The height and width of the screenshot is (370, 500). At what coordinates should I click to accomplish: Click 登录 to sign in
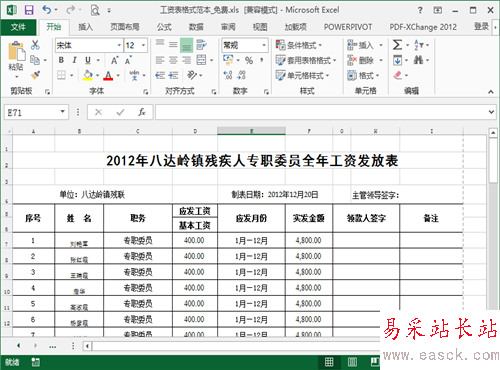click(x=481, y=26)
